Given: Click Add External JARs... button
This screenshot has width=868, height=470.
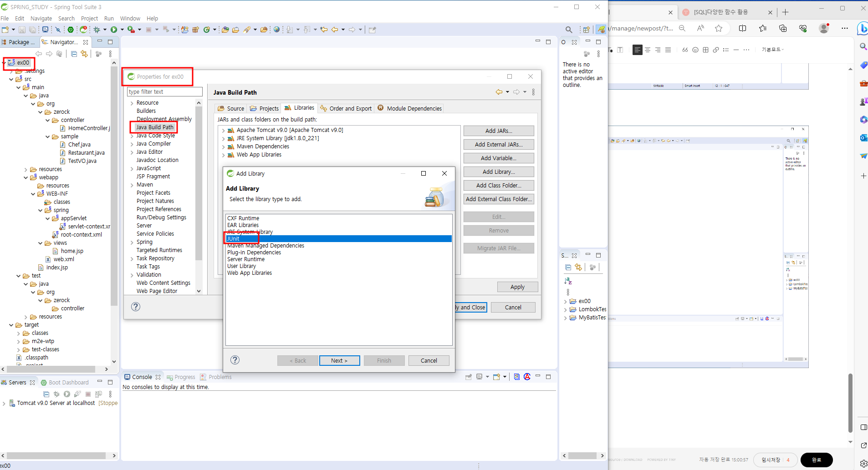Looking at the screenshot, I should 499,144.
